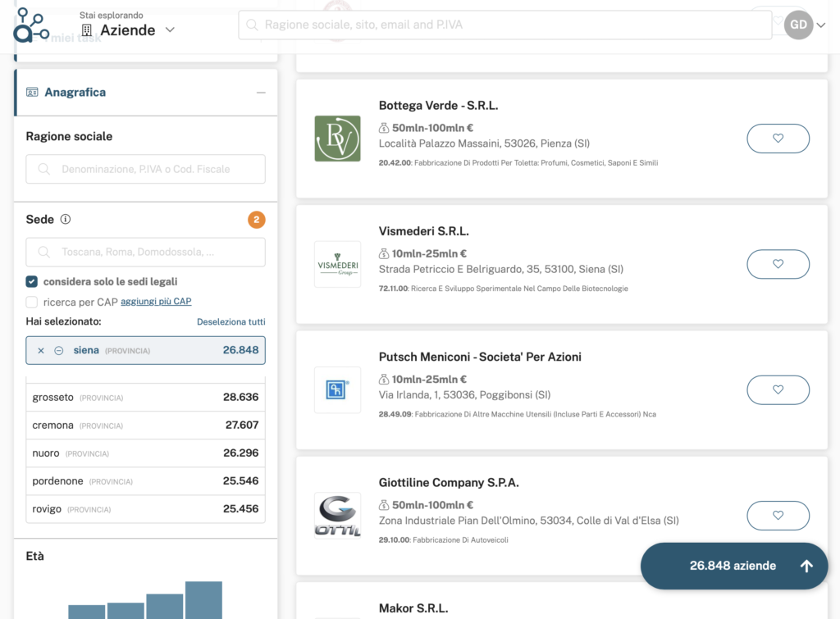
Task: Open Putsch Meniconi - Societa' Per Azioni
Action: [480, 357]
